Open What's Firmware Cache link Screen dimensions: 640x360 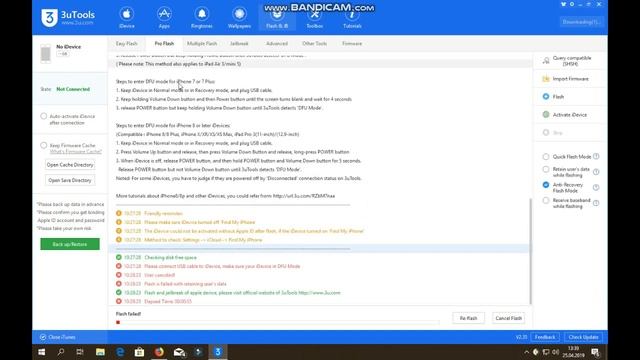[76, 152]
